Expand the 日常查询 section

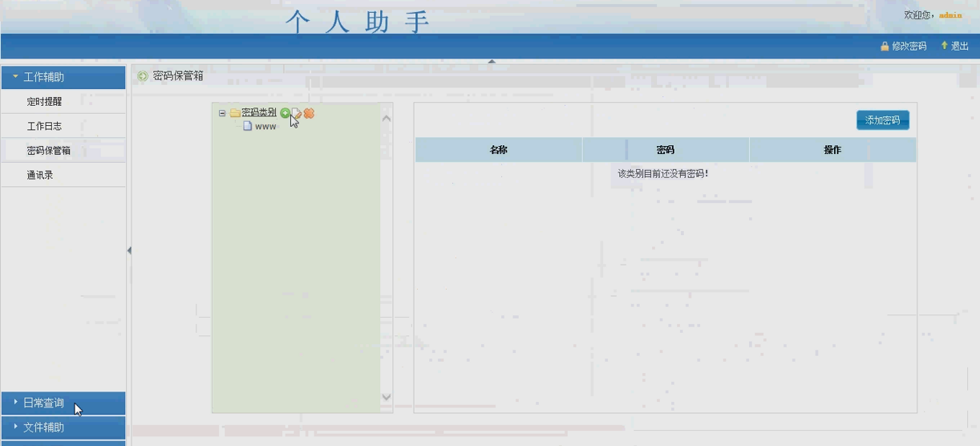tap(63, 403)
